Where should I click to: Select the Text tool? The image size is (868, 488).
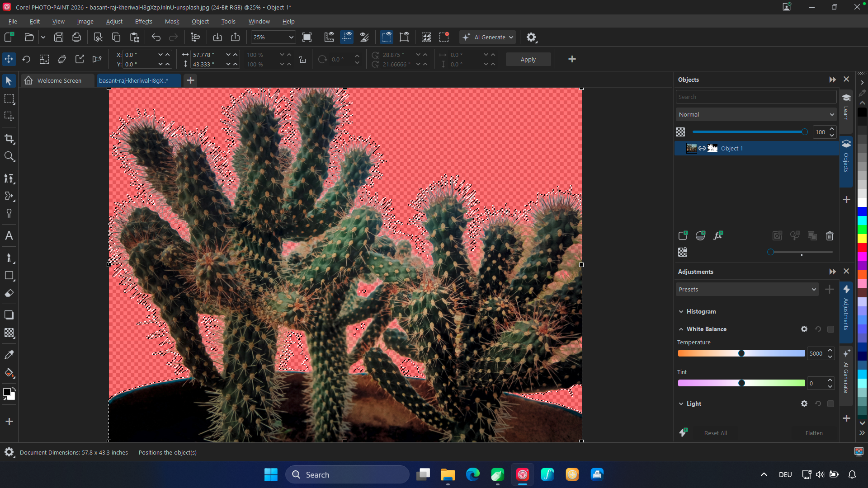point(9,235)
